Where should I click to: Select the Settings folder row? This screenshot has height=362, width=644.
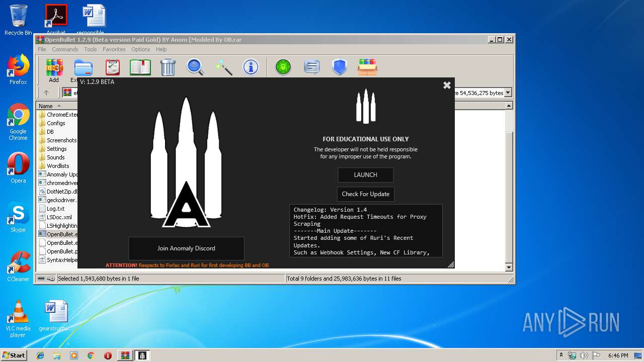[57, 149]
